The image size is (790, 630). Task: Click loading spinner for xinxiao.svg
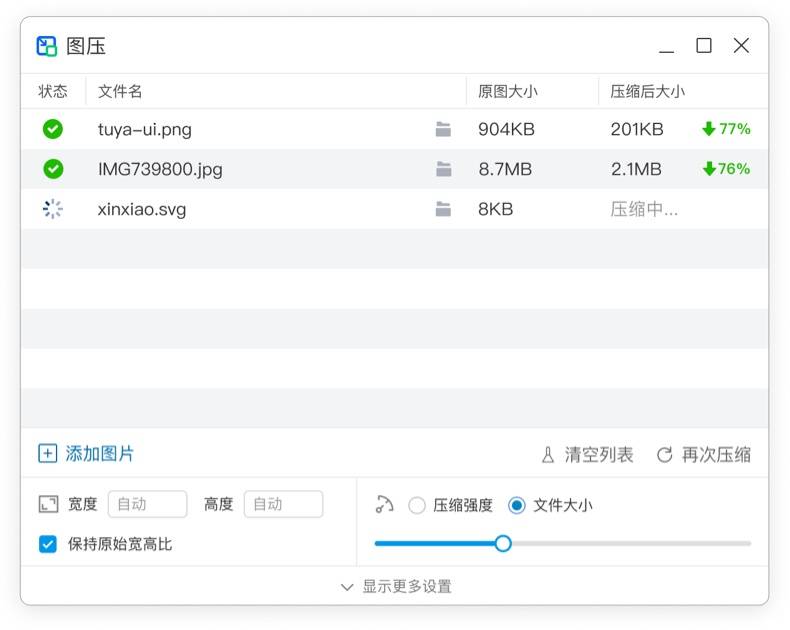(x=53, y=209)
